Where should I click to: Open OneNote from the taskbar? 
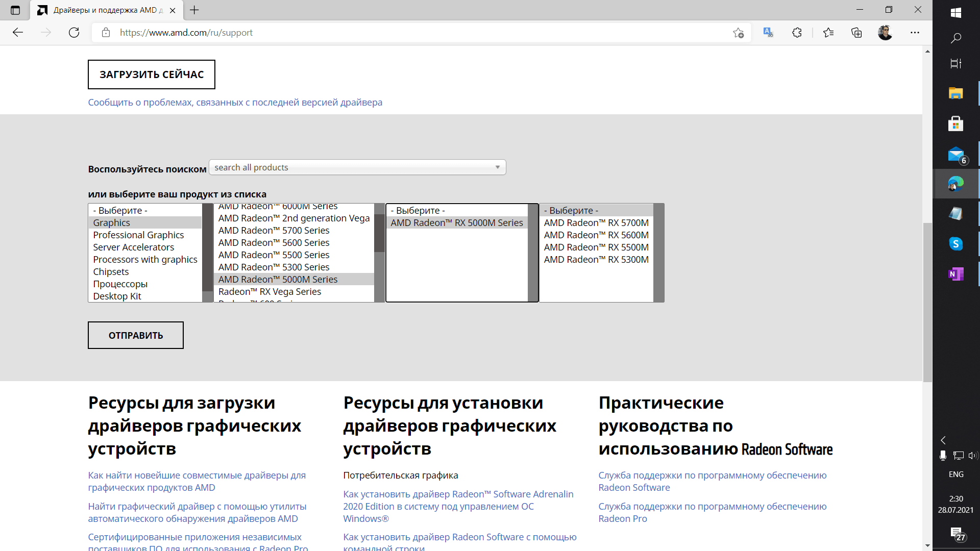tap(956, 274)
